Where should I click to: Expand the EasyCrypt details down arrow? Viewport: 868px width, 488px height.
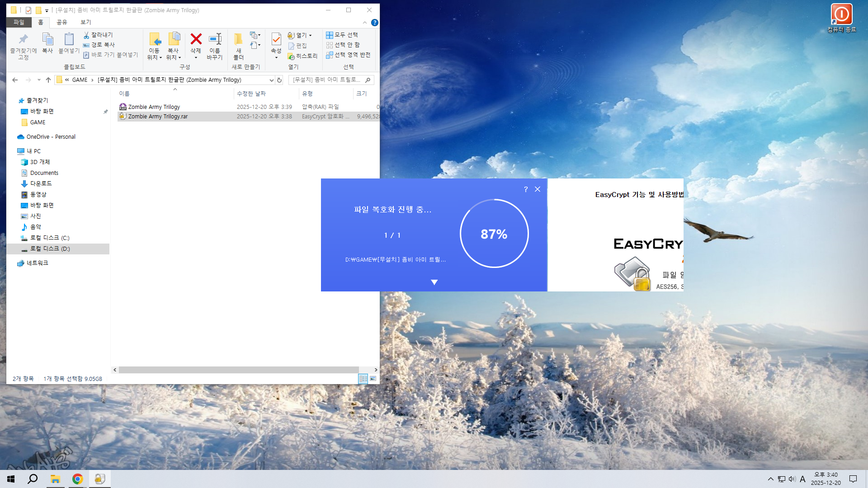[434, 282]
